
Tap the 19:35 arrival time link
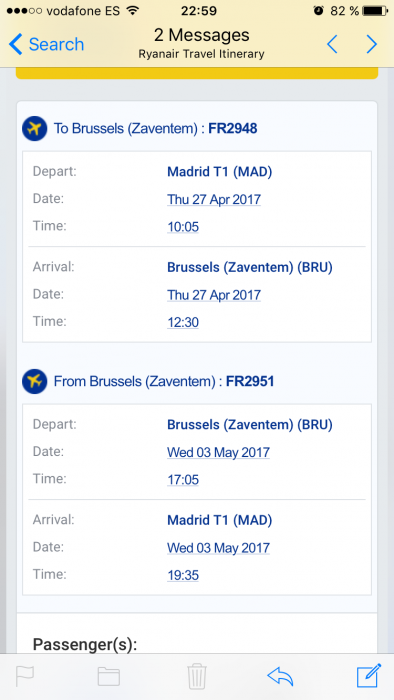click(x=183, y=575)
